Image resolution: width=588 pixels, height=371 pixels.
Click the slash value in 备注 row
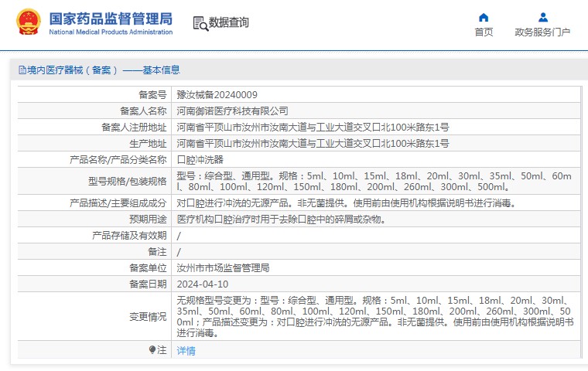pyautogui.click(x=179, y=252)
